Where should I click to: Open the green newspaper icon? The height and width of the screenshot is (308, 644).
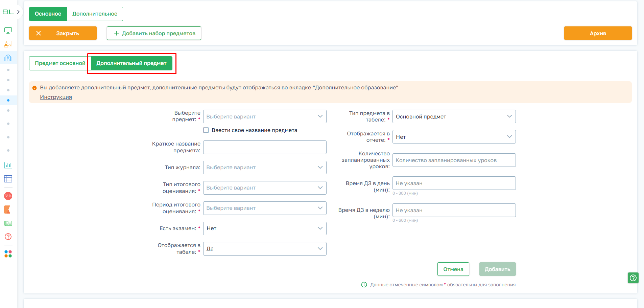click(x=8, y=223)
